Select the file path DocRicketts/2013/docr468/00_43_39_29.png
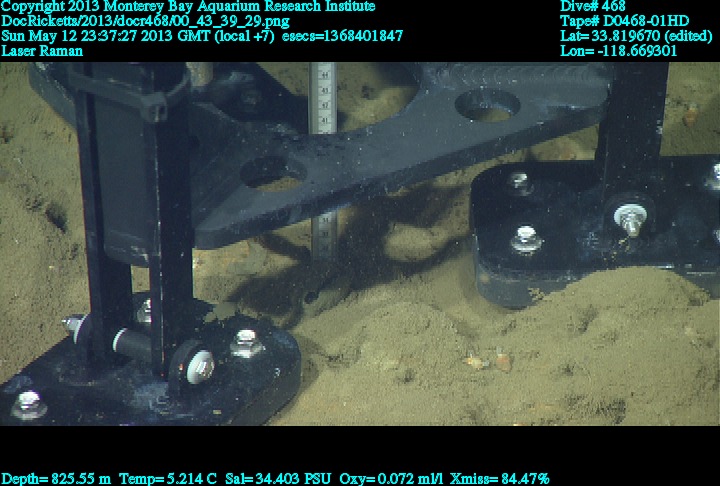Viewport: 720px width, 486px height. point(146,21)
